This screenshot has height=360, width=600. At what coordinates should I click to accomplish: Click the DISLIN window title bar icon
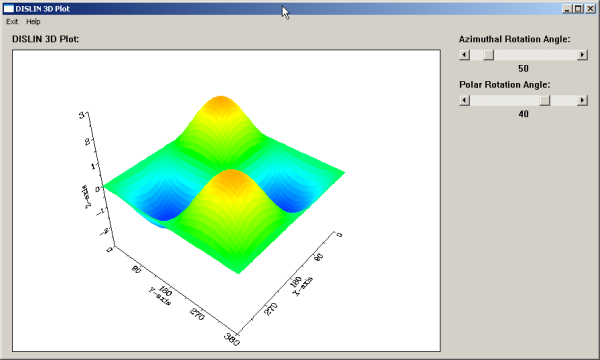click(9, 9)
